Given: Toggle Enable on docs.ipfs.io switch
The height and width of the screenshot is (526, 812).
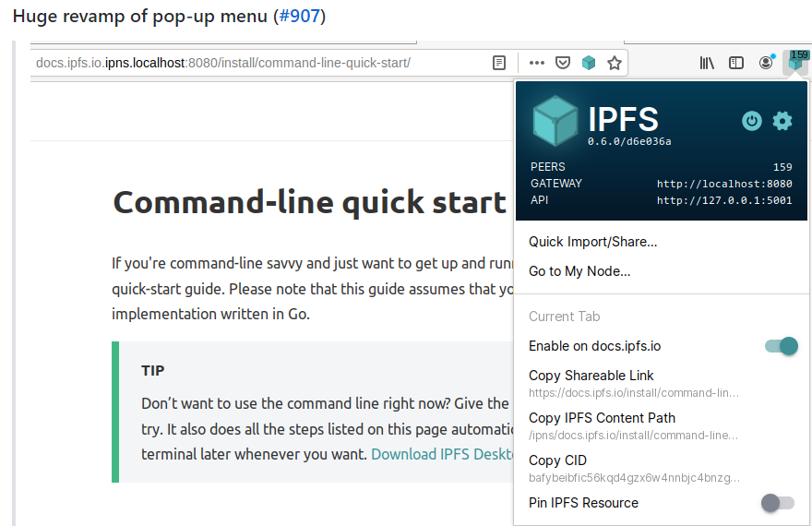Looking at the screenshot, I should (x=781, y=346).
